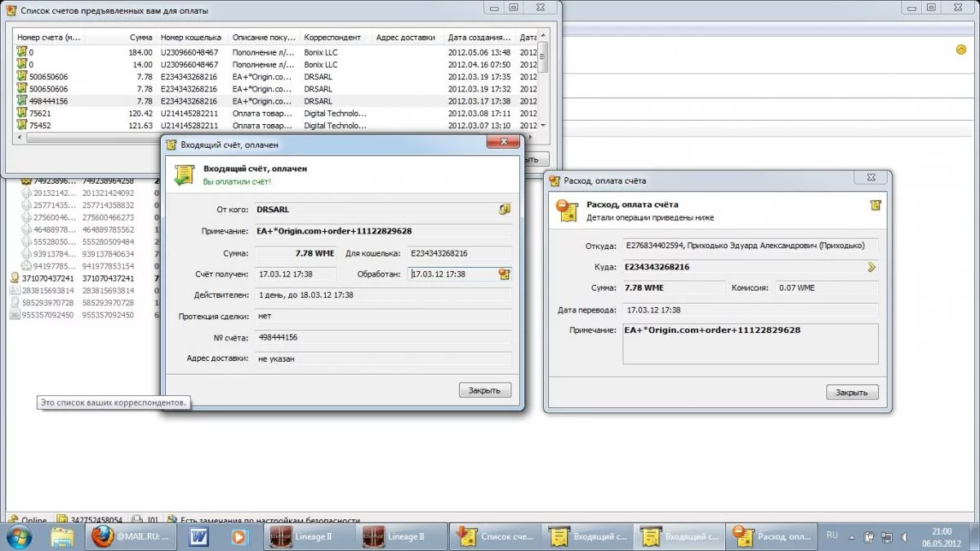Click the icon beside the 'Обработан' date field
The height and width of the screenshot is (551, 980).
[505, 274]
